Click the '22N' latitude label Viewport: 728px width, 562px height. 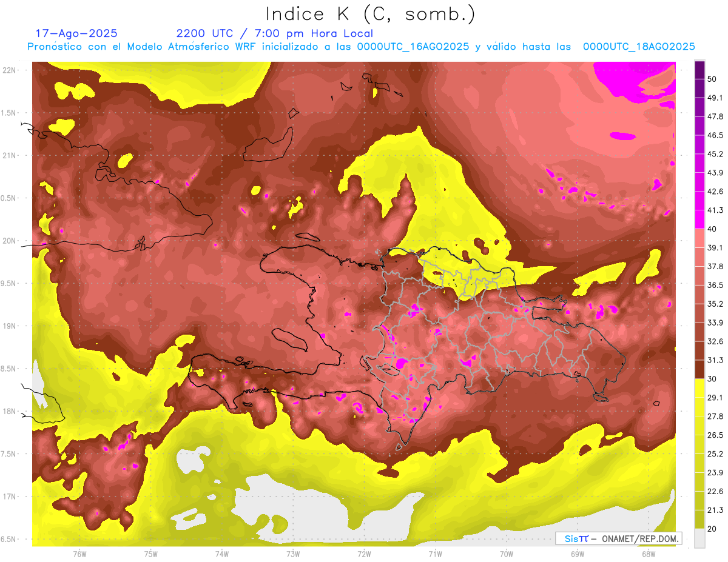click(x=10, y=70)
